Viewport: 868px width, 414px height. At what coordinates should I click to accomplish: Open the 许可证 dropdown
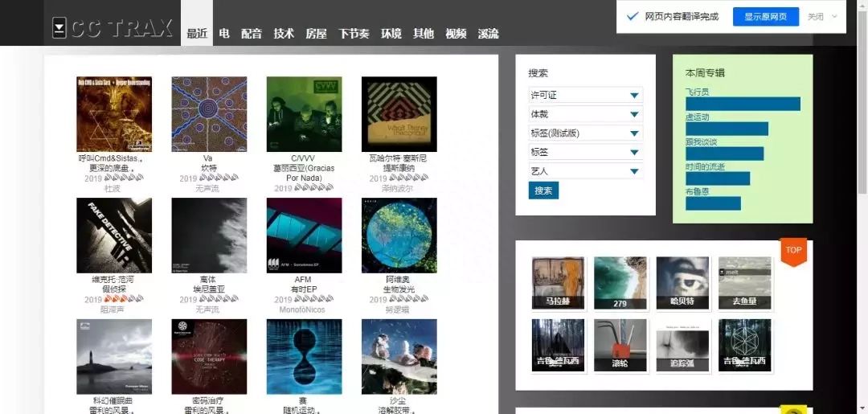(x=586, y=95)
